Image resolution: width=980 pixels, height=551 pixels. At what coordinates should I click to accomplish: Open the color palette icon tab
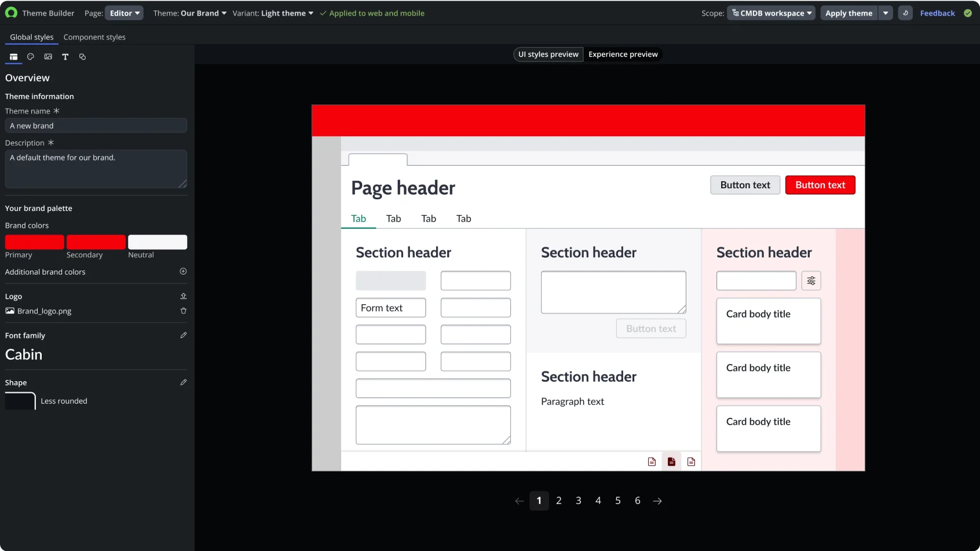pyautogui.click(x=31, y=57)
